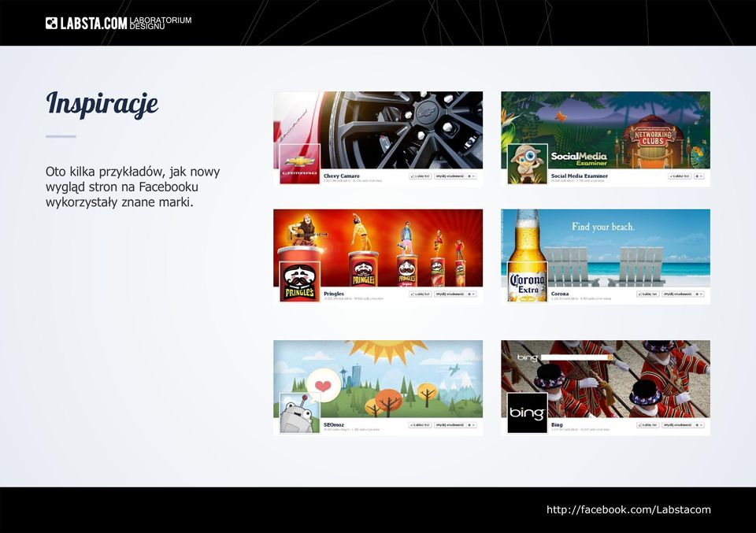756x533 pixels.
Task: Send a message to the Bing page
Action: (x=677, y=425)
